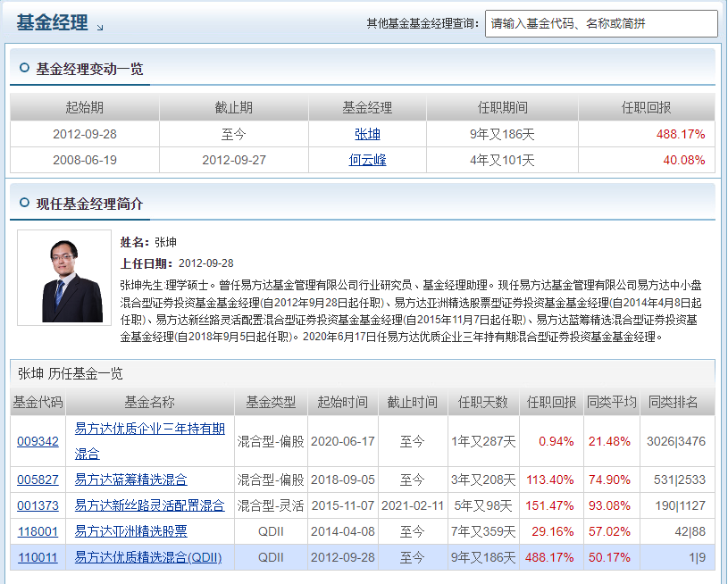728x584 pixels.
Task: Select the 488.17% return in 张坤's change row
Action: pyautogui.click(x=680, y=134)
